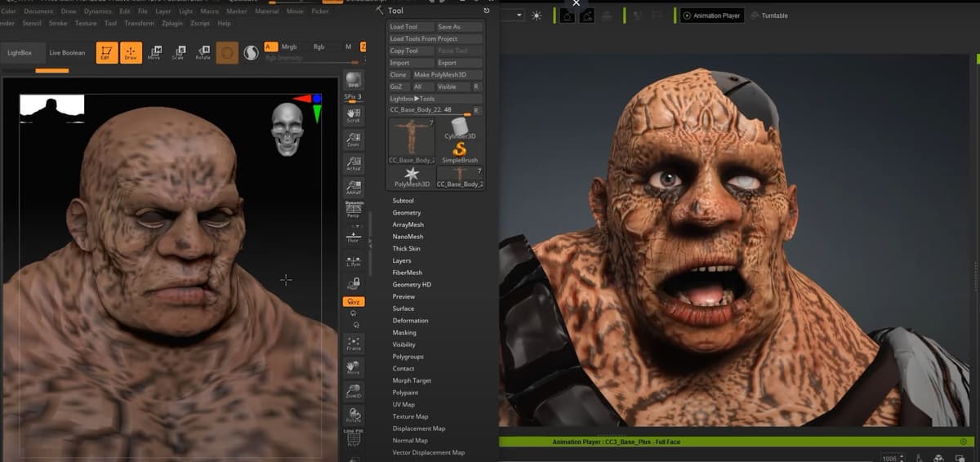Activate the Edit mode icon
This screenshot has height=462, width=980.
point(107,52)
